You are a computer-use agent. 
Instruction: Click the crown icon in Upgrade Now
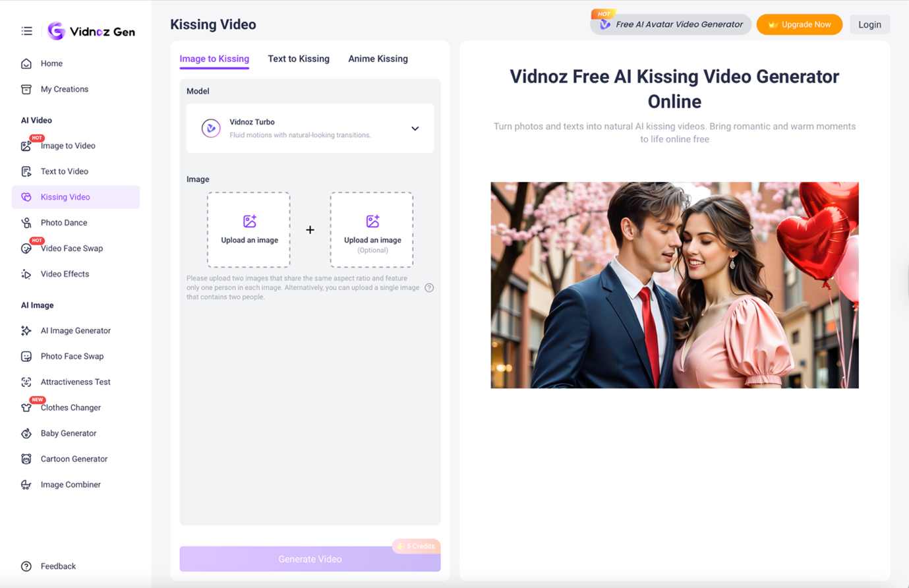click(x=773, y=25)
